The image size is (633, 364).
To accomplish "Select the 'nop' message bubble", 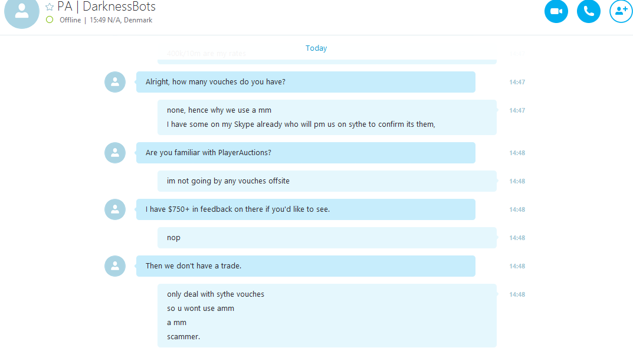I will (x=327, y=238).
